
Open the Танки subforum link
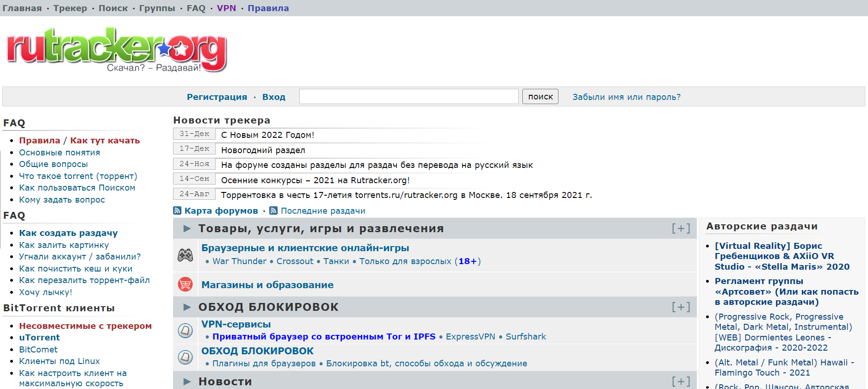point(336,261)
